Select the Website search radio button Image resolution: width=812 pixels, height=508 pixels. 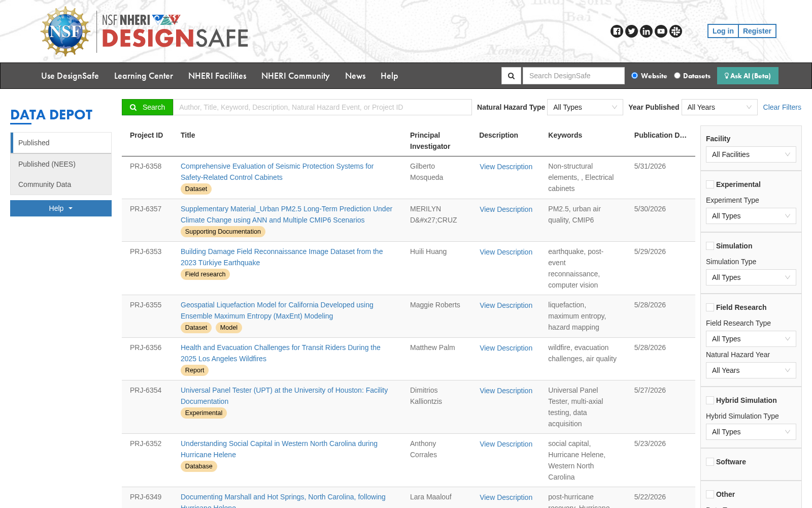tap(634, 76)
